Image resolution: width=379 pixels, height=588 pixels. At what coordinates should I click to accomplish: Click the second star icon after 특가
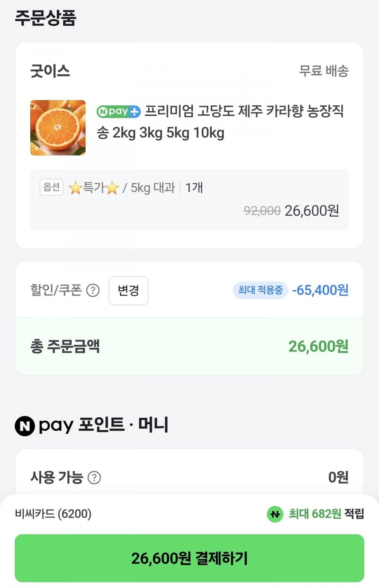[112, 188]
